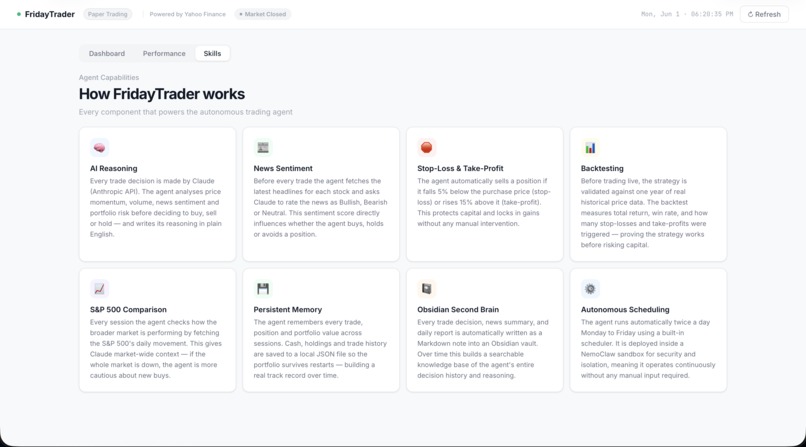Click the Persistent Memory card title

[287, 310]
